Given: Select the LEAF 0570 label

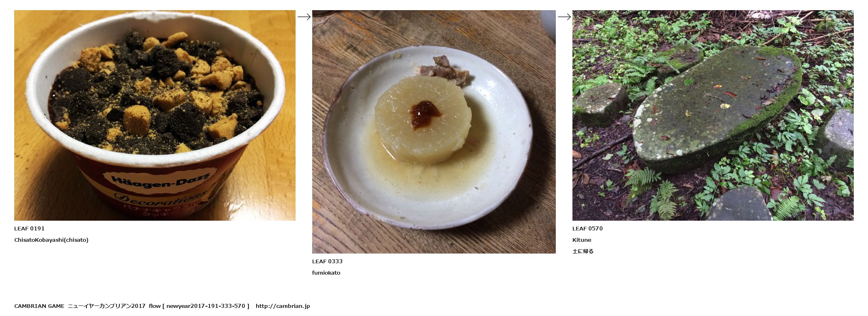Looking at the screenshot, I should pos(587,228).
